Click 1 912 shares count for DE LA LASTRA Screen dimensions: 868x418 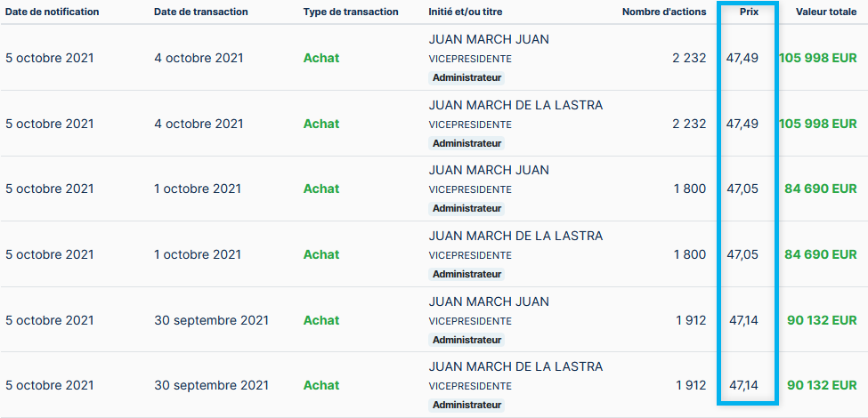(690, 385)
